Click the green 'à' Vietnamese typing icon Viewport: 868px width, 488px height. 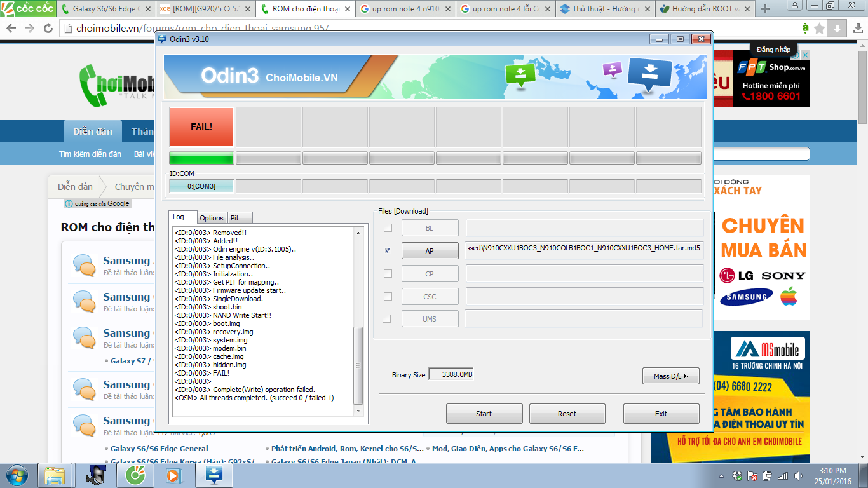click(805, 28)
